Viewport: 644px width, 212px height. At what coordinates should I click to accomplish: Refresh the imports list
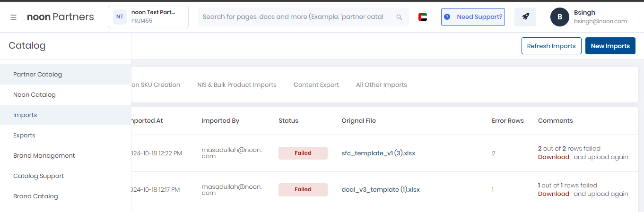tap(551, 46)
